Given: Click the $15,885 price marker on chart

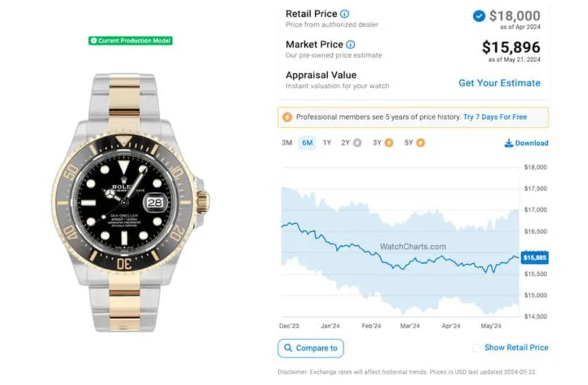Looking at the screenshot, I should (535, 257).
